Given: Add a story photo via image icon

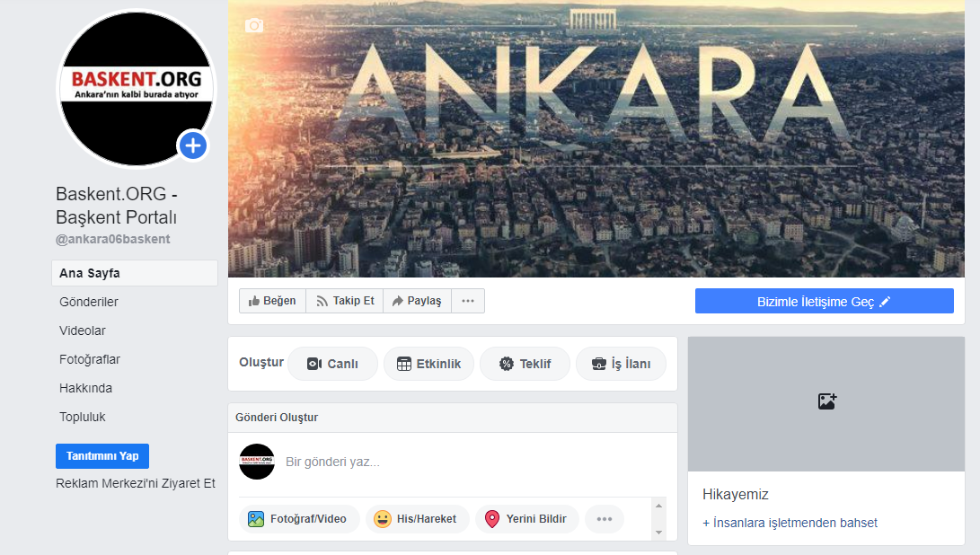Looking at the screenshot, I should pyautogui.click(x=826, y=402).
